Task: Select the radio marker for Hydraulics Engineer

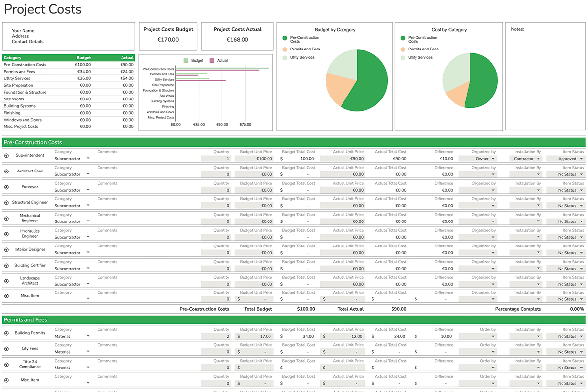Action: point(6,234)
